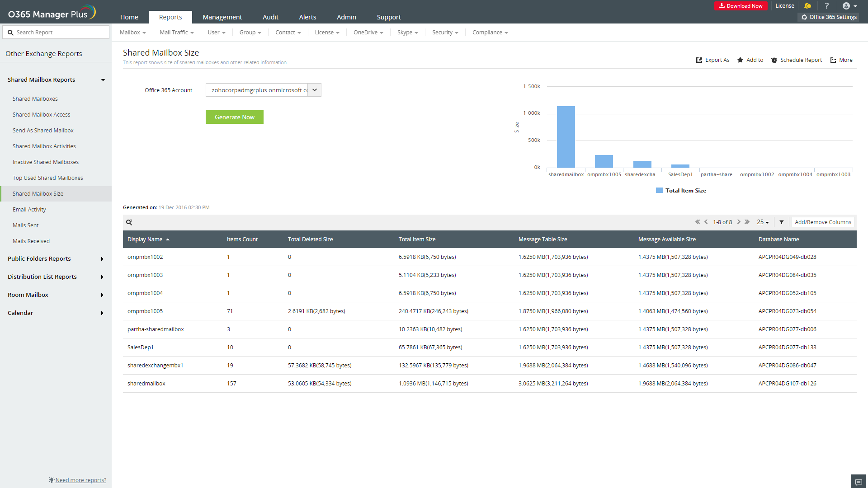This screenshot has height=488, width=868.
Task: Open the Office 365 Account dropdown
Action: coord(314,90)
